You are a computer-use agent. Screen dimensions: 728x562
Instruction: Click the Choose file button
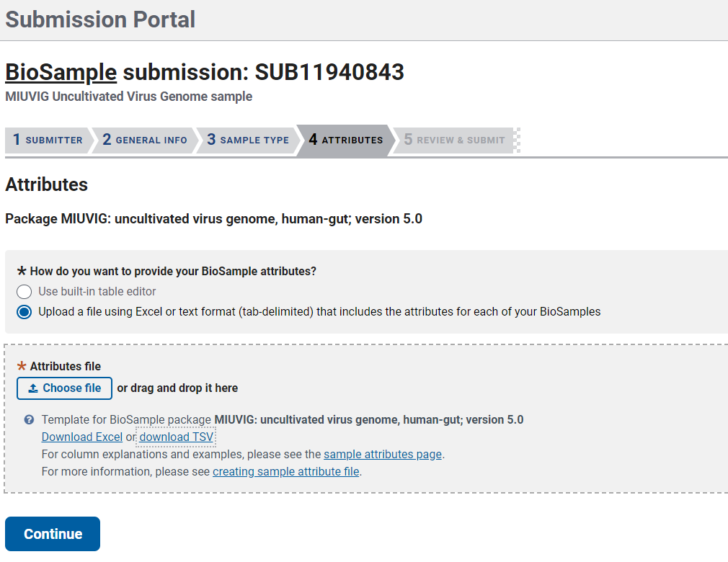tap(64, 388)
